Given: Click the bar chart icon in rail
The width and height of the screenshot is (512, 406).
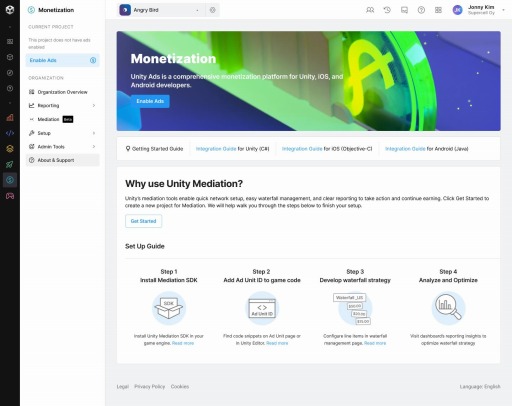Looking at the screenshot, I should click(10, 117).
